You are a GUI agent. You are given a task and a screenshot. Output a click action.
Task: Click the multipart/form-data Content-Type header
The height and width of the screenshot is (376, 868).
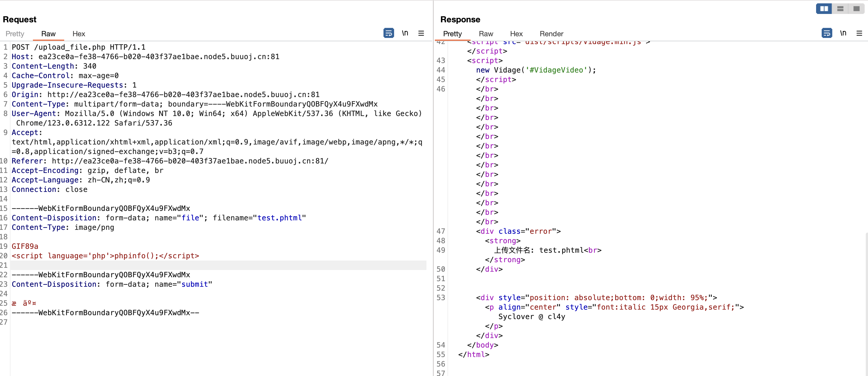(x=195, y=104)
